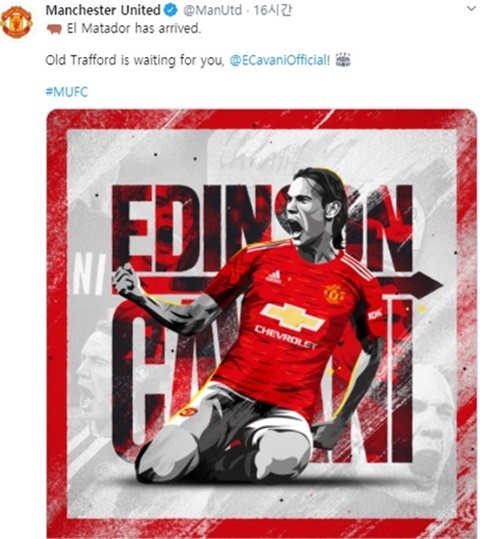
Task: Open the #MUFC hashtag
Action: 67,92
